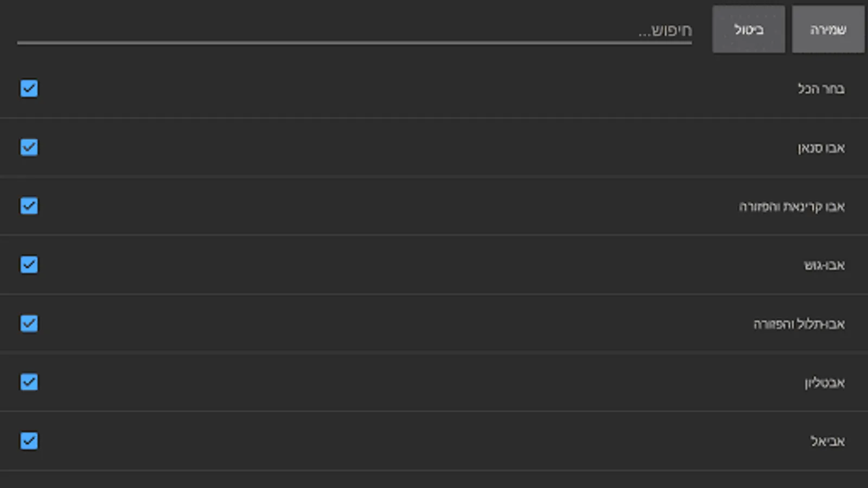Screen dimensions: 868x488
Task: Uncheck the אבו קרינאת והפזורה checkbox
Action: click(x=29, y=206)
